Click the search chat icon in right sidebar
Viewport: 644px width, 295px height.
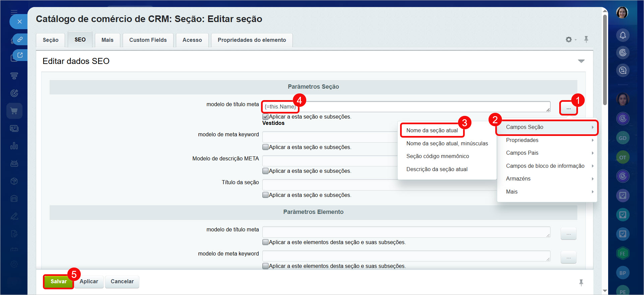[x=623, y=70]
